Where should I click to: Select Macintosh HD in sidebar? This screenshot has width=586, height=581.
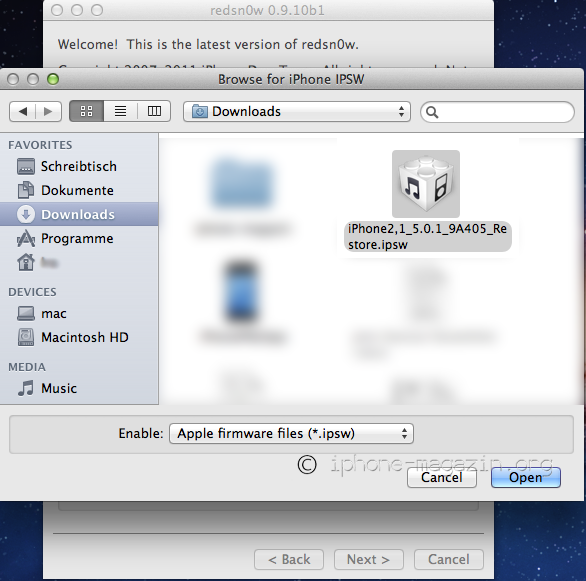point(79,337)
